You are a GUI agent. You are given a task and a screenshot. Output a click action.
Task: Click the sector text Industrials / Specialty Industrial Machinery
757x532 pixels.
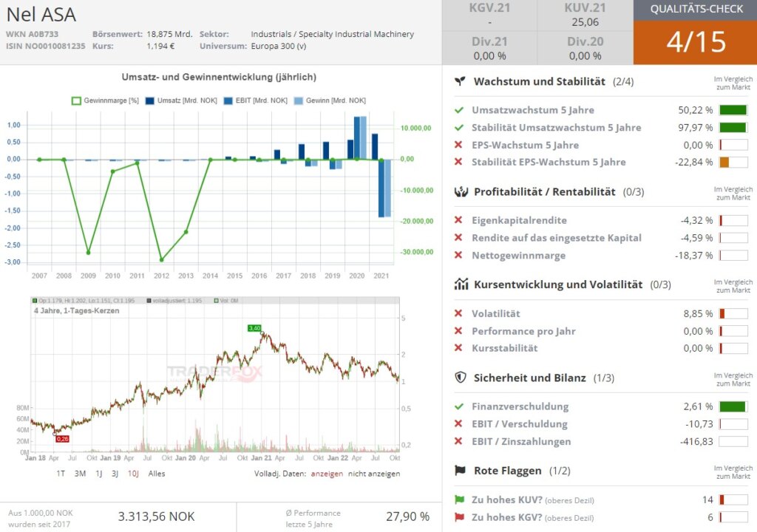click(332, 34)
